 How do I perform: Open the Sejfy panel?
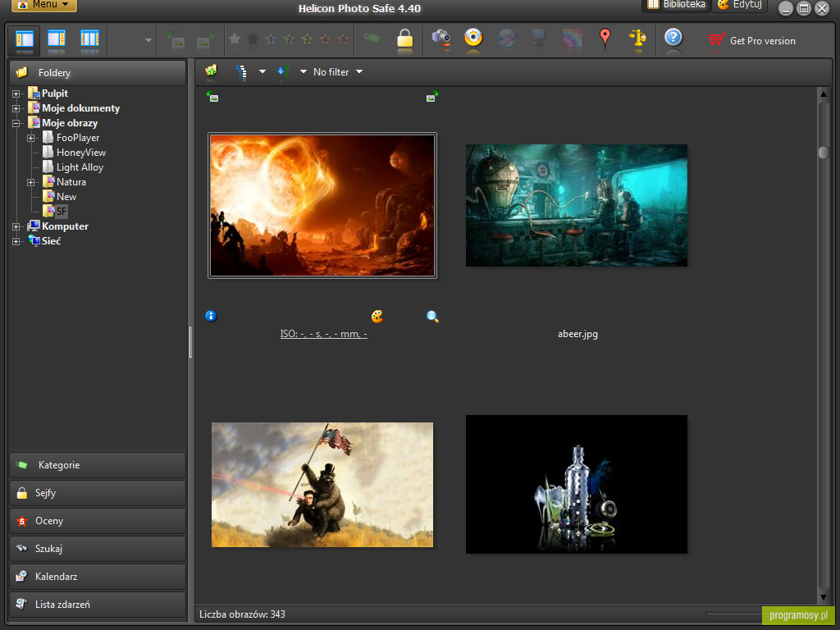[98, 493]
